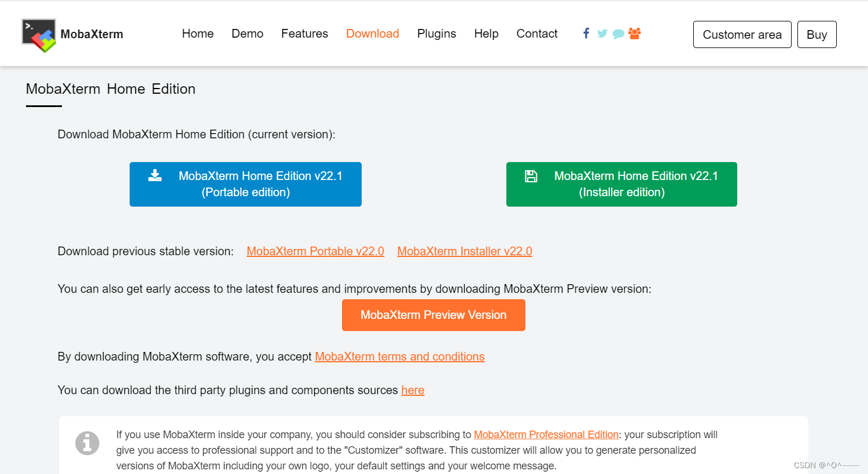The height and width of the screenshot is (474, 868).
Task: Open the Plugins menu item
Action: (x=437, y=34)
